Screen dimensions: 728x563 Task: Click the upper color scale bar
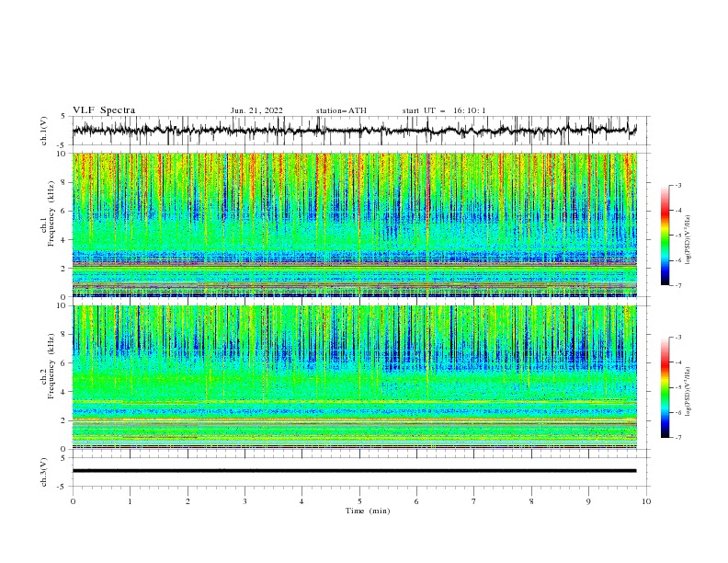(665, 236)
